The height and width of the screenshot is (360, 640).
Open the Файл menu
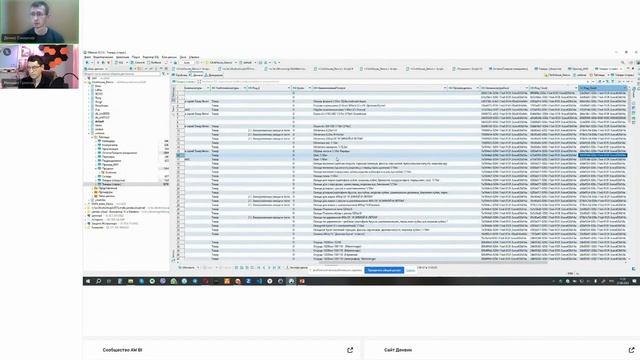tap(87, 57)
